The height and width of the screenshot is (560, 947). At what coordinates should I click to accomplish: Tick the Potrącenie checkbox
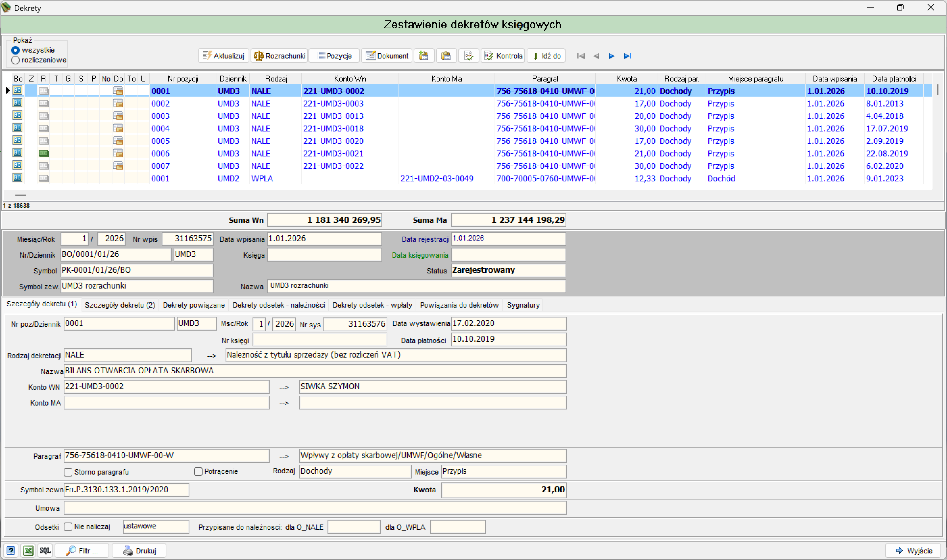point(198,472)
